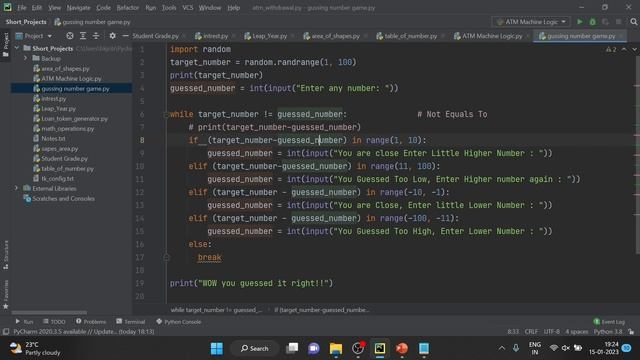Screen dimensions: 640x360
Task: Start debugging with the green bug icon
Action: point(593,22)
